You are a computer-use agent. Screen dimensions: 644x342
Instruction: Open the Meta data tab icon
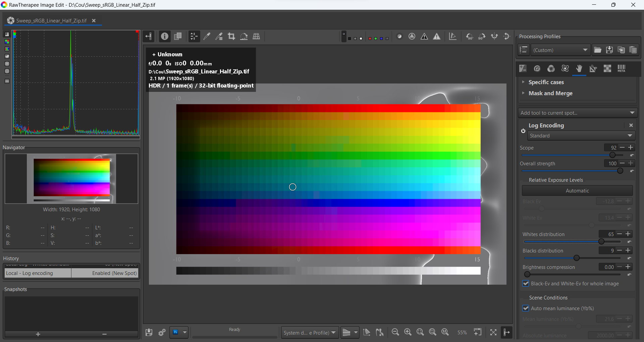click(x=621, y=68)
